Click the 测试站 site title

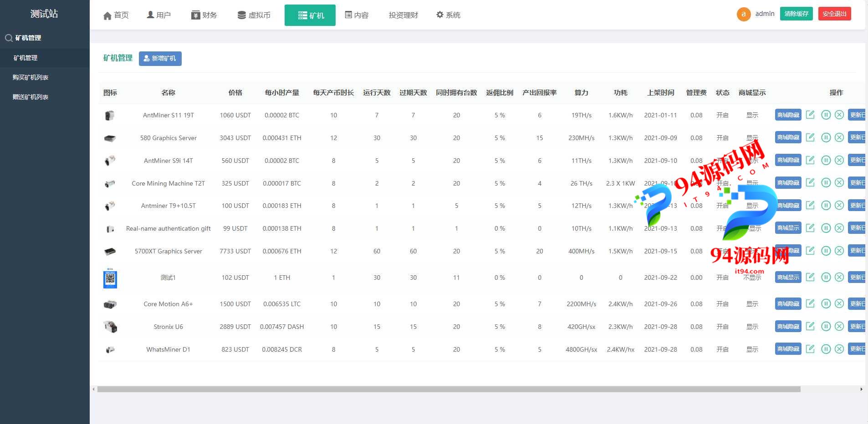pos(44,14)
